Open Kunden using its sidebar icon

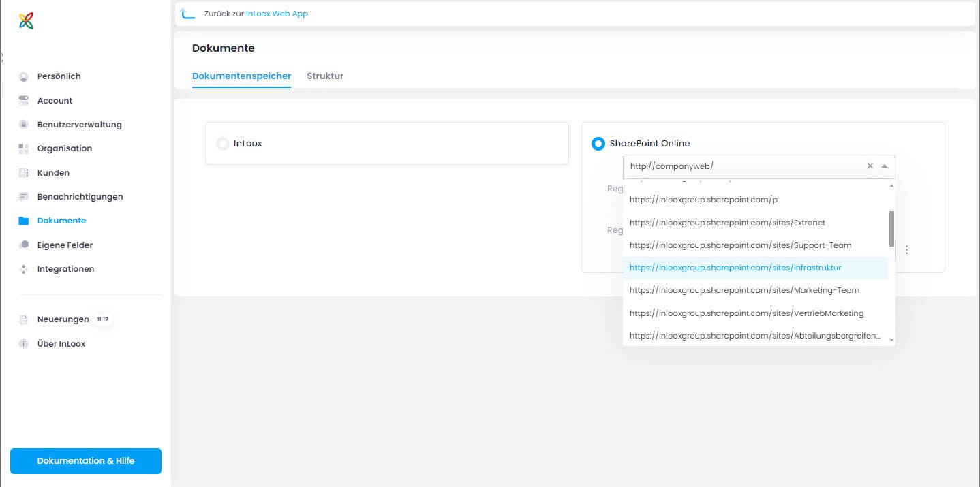click(x=24, y=172)
